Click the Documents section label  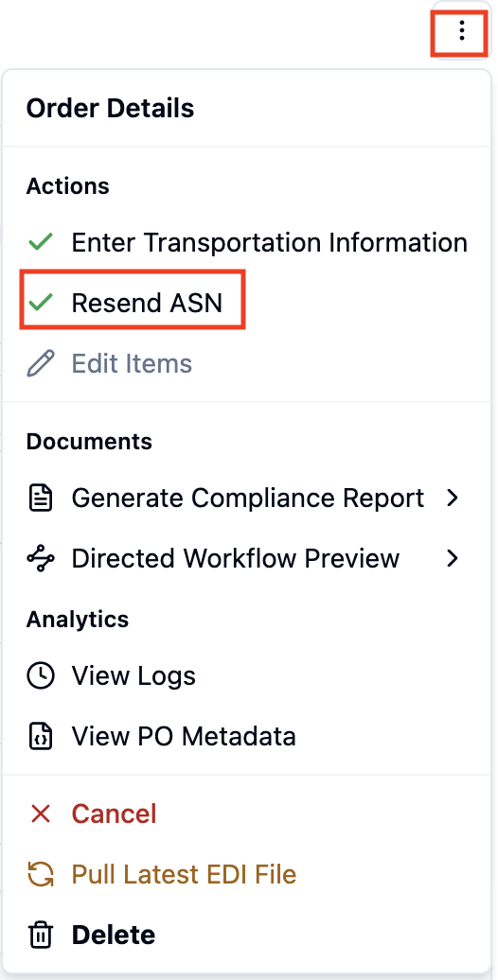tap(89, 441)
